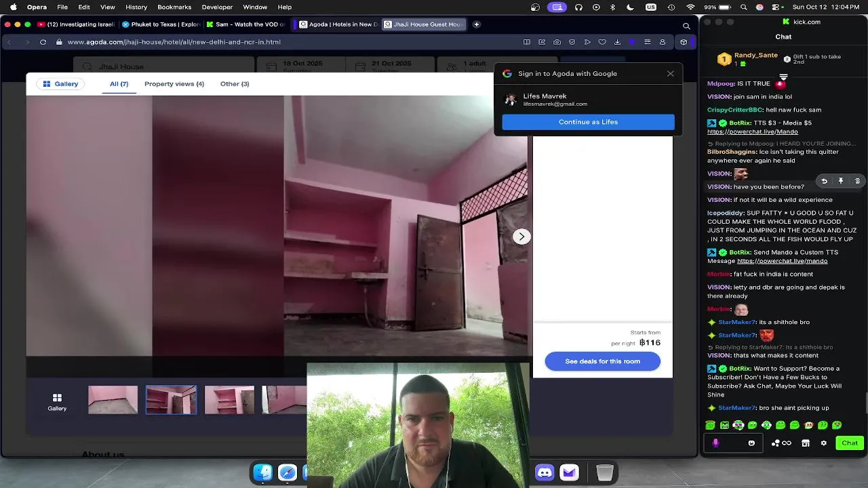Screen dimensions: 868x488
Task: Click the Lifes Mavrek account entry
Action: 588,100
